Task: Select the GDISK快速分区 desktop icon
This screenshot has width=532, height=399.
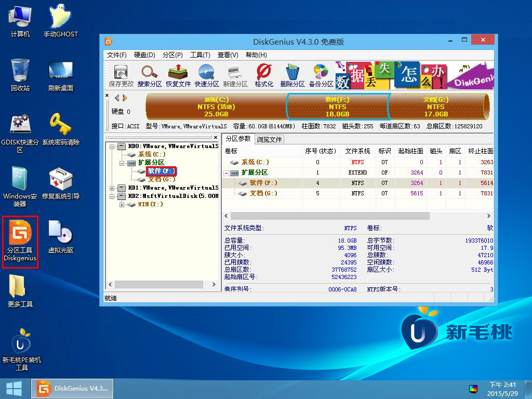Action: [x=20, y=134]
